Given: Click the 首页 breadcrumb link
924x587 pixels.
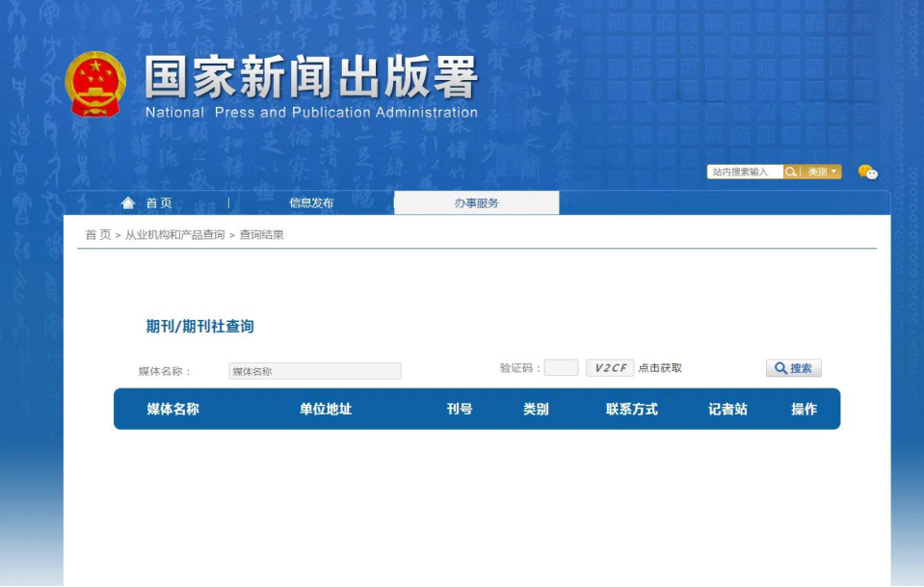Looking at the screenshot, I should coord(98,234).
